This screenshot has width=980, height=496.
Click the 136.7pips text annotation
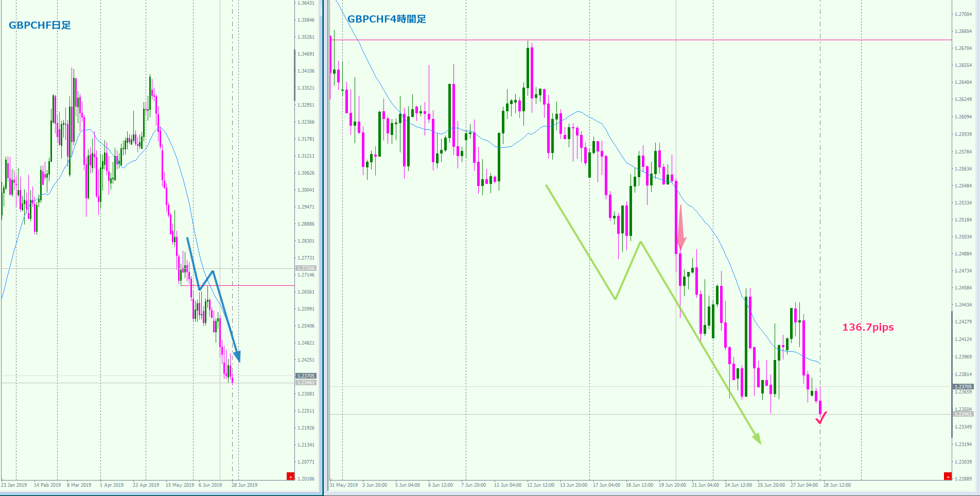tap(868, 327)
